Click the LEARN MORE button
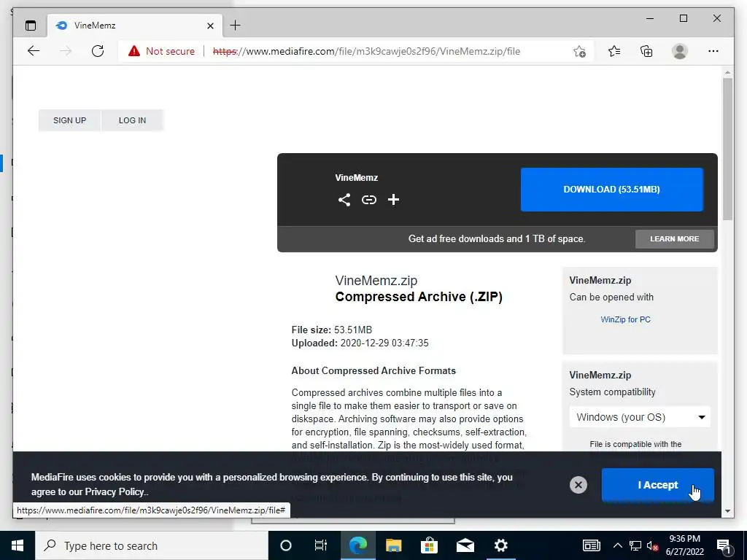Viewport: 747px width, 560px height. [675, 239]
